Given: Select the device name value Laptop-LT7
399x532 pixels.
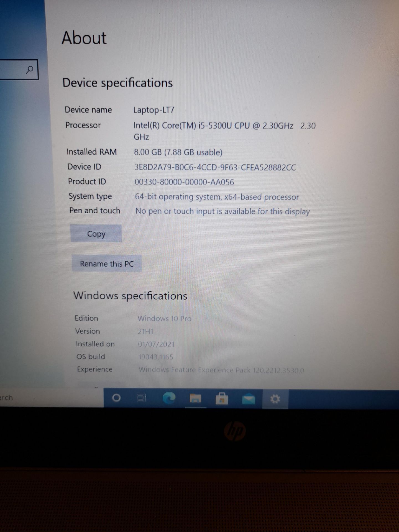Looking at the screenshot, I should click(x=154, y=110).
